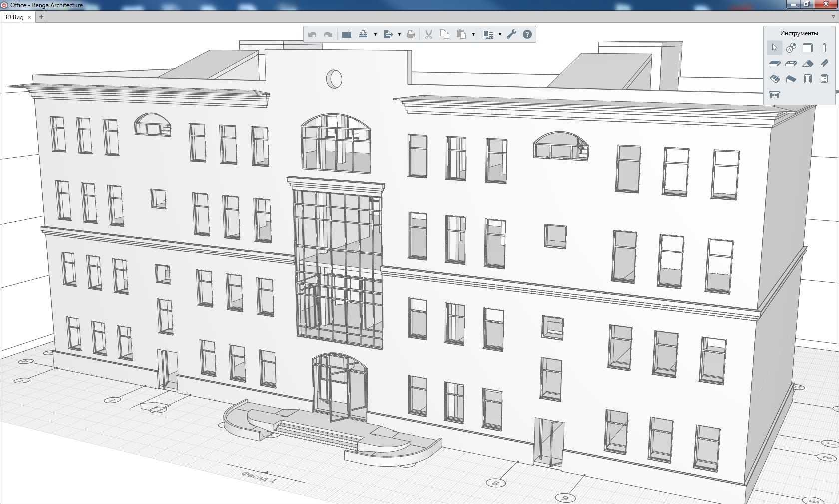Expand the Import dropdown arrow
839x504 pixels.
(375, 34)
